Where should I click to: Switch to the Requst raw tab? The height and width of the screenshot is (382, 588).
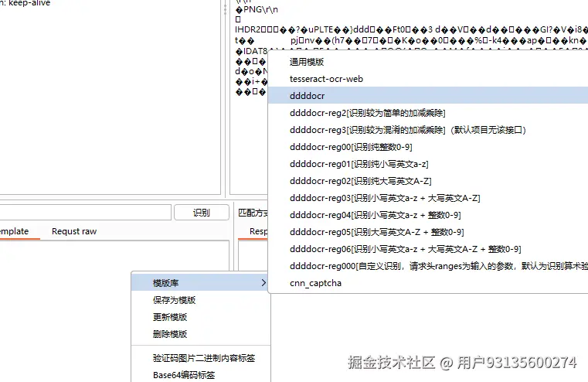pyautogui.click(x=74, y=231)
